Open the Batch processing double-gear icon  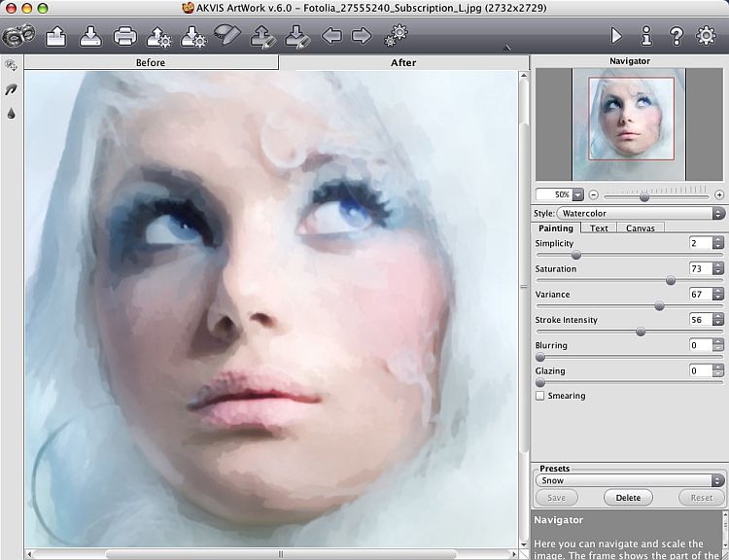click(x=397, y=37)
